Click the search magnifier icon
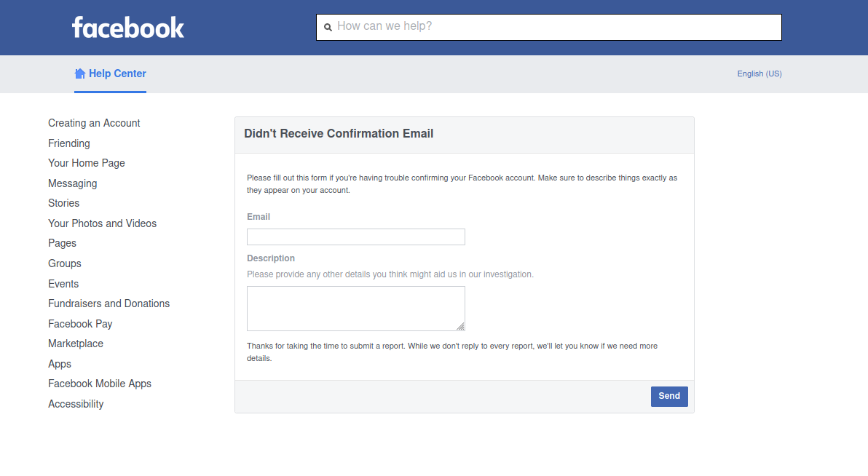 coord(328,27)
